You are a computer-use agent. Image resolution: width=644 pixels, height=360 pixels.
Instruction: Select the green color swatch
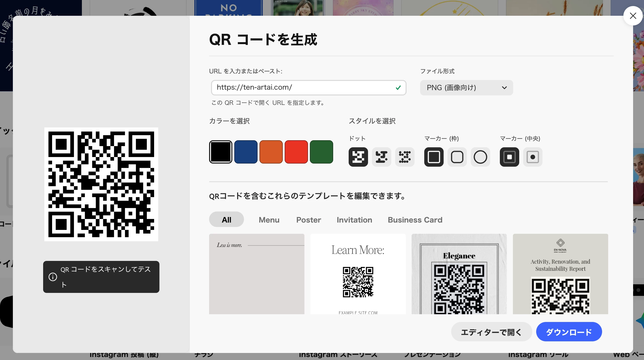[322, 152]
